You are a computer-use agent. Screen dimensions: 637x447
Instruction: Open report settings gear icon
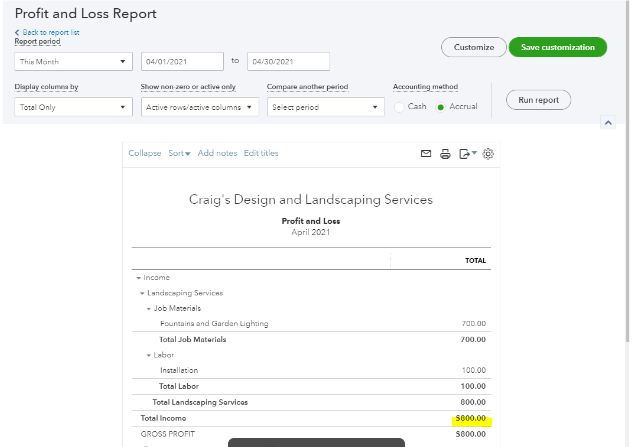point(488,154)
